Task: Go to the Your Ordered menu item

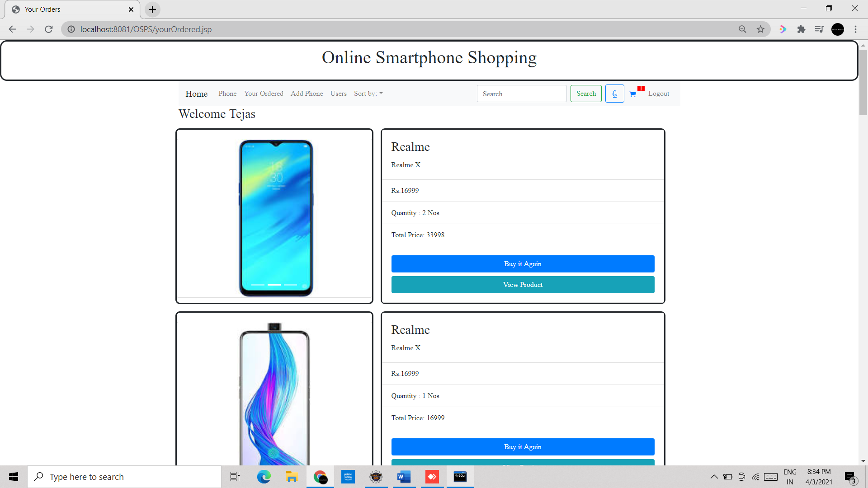Action: [x=264, y=94]
